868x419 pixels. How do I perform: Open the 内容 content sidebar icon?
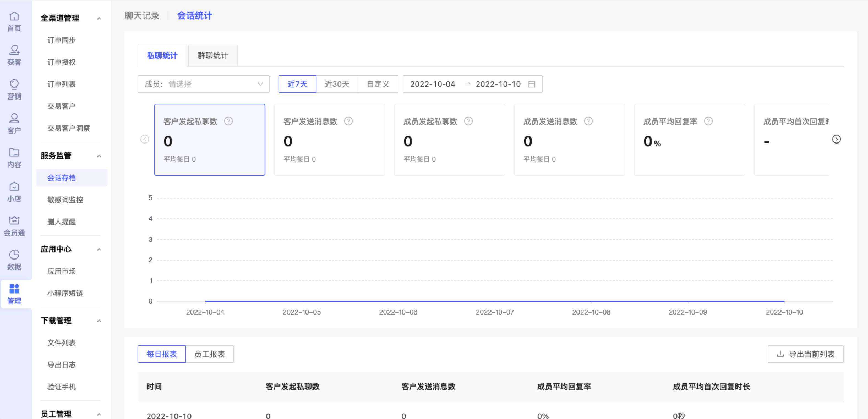14,158
